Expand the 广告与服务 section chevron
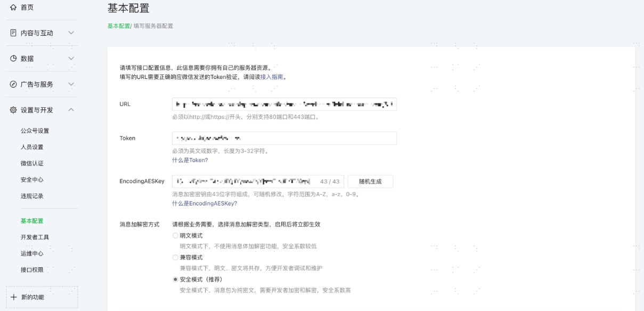 pos(71,84)
